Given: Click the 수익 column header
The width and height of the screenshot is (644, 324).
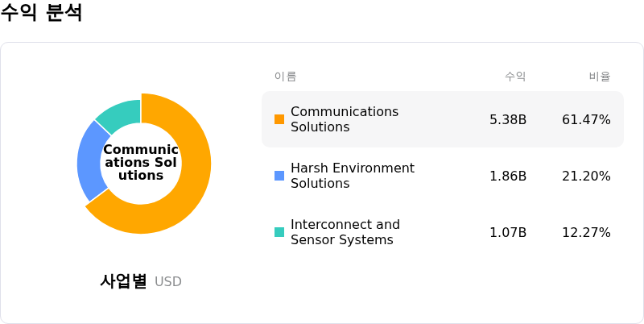Looking at the screenshot, I should pyautogui.click(x=515, y=77).
